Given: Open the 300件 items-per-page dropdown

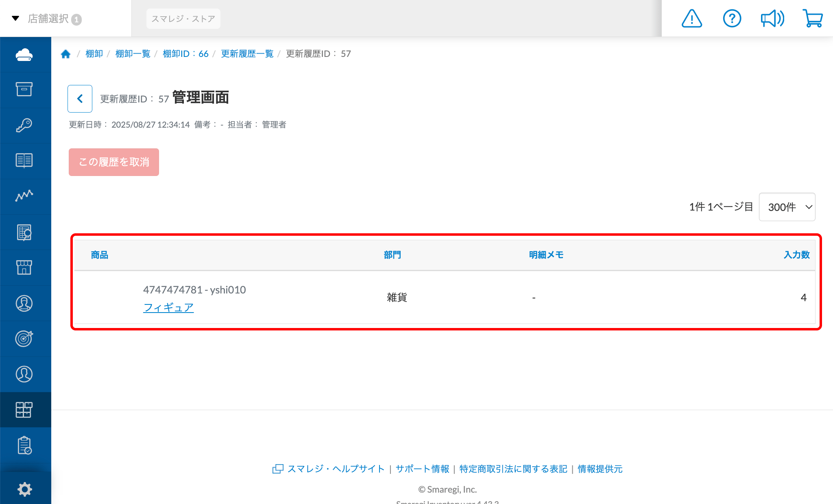Looking at the screenshot, I should point(787,207).
